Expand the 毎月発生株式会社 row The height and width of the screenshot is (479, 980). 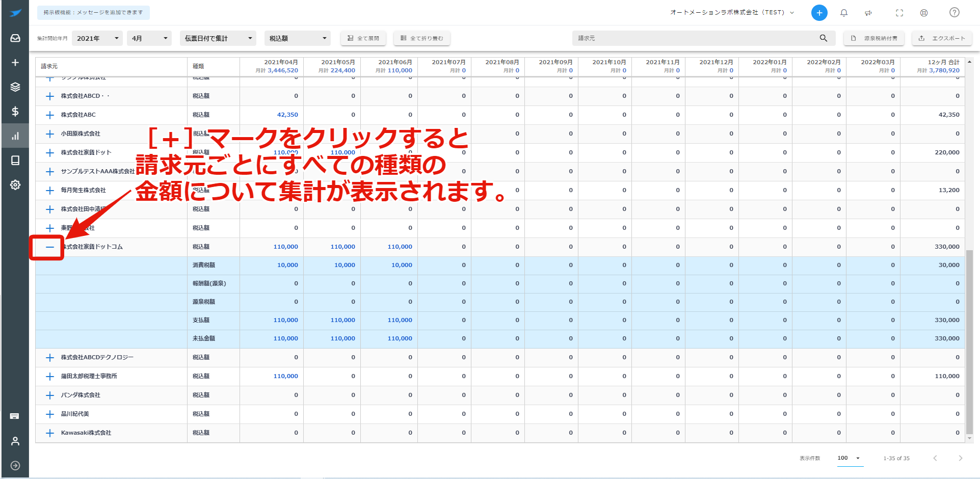(x=50, y=191)
